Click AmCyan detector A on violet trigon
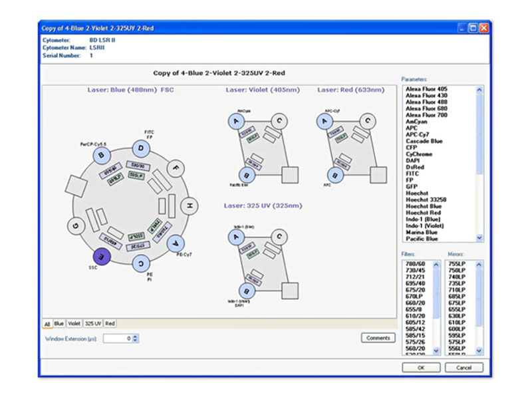 click(235, 120)
